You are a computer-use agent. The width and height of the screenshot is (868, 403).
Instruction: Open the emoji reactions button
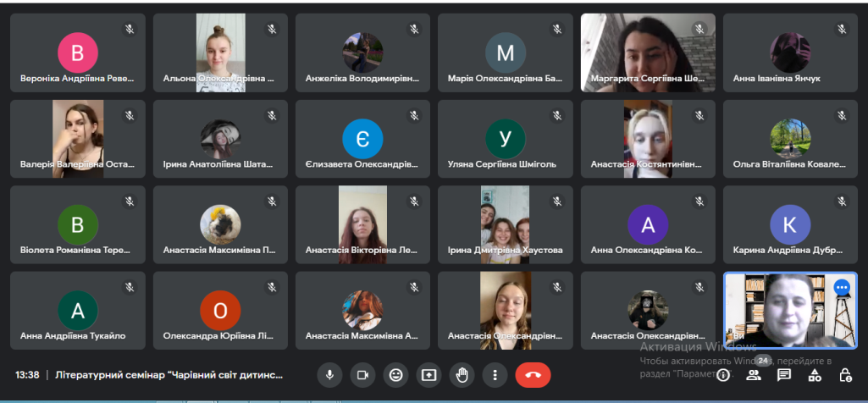click(395, 375)
